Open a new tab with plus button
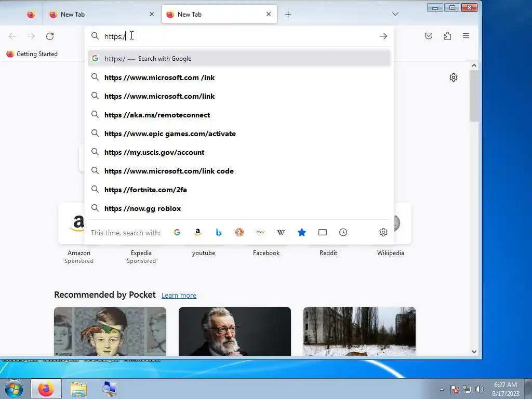Image resolution: width=532 pixels, height=399 pixels. coord(288,14)
